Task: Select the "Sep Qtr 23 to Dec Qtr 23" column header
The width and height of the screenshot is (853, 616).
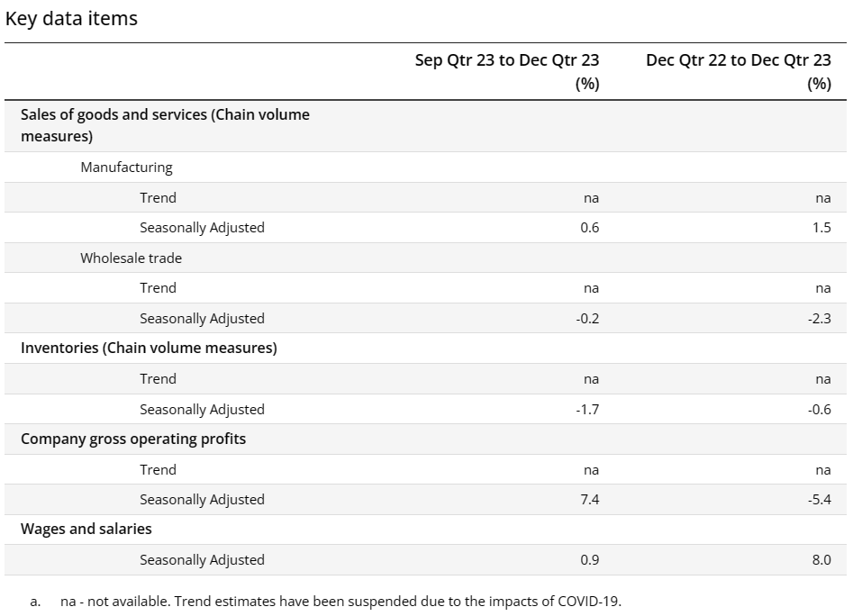Action: coord(507,61)
